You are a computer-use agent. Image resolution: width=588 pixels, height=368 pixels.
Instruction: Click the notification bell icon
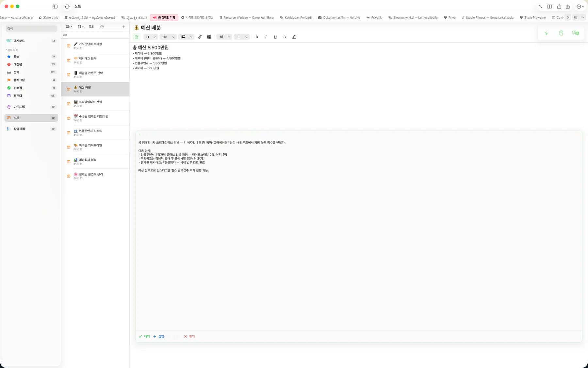click(x=568, y=17)
